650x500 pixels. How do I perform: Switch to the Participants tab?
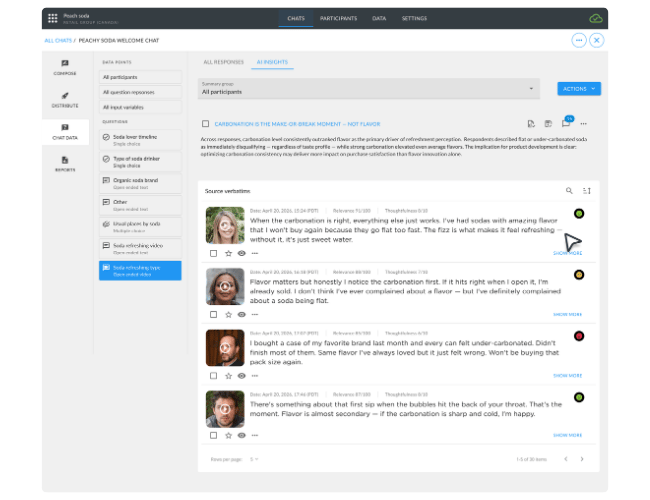coord(338,18)
